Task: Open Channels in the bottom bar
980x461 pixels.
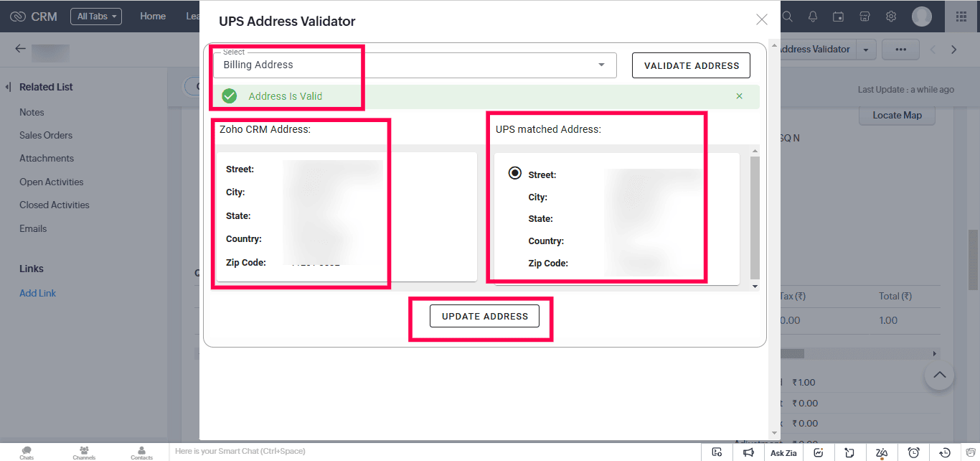Action: [84, 452]
